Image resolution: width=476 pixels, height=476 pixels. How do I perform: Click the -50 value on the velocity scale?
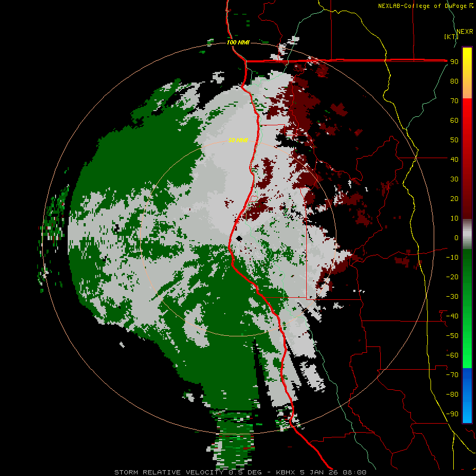(x=452, y=336)
